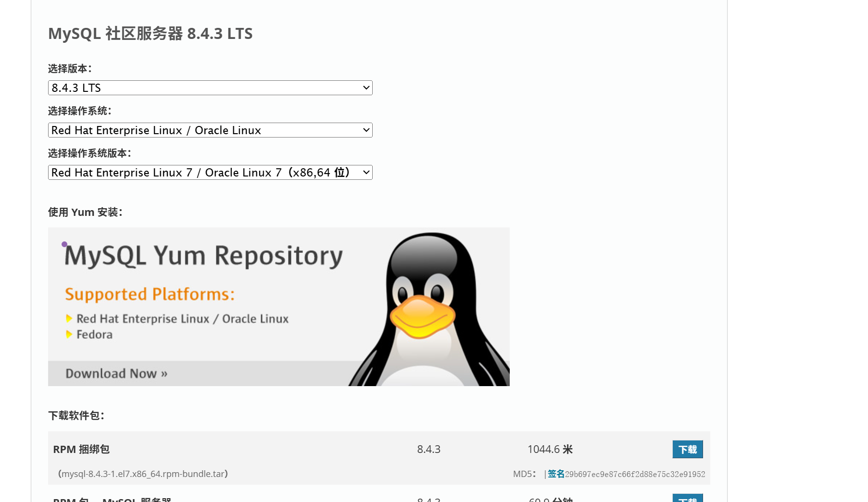Download the RPM bundle package
The width and height of the screenshot is (868, 502).
point(688,449)
